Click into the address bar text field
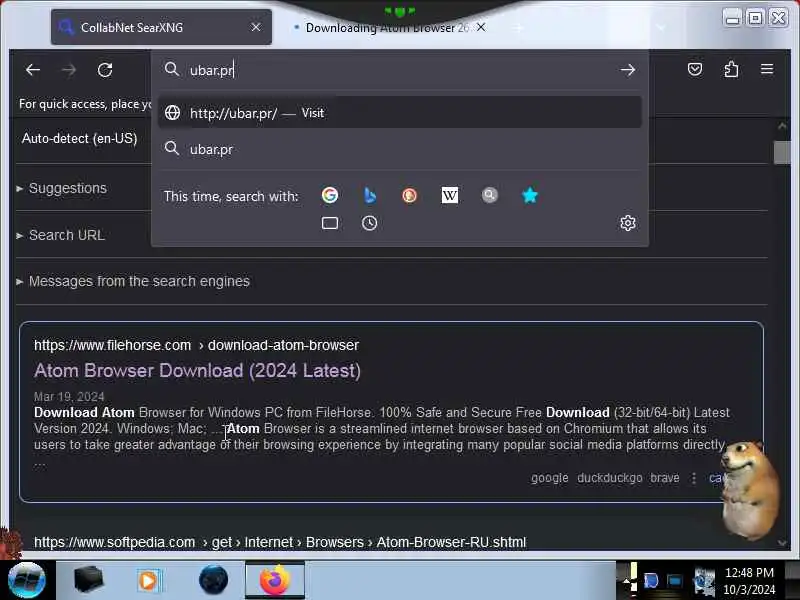 tap(398, 70)
